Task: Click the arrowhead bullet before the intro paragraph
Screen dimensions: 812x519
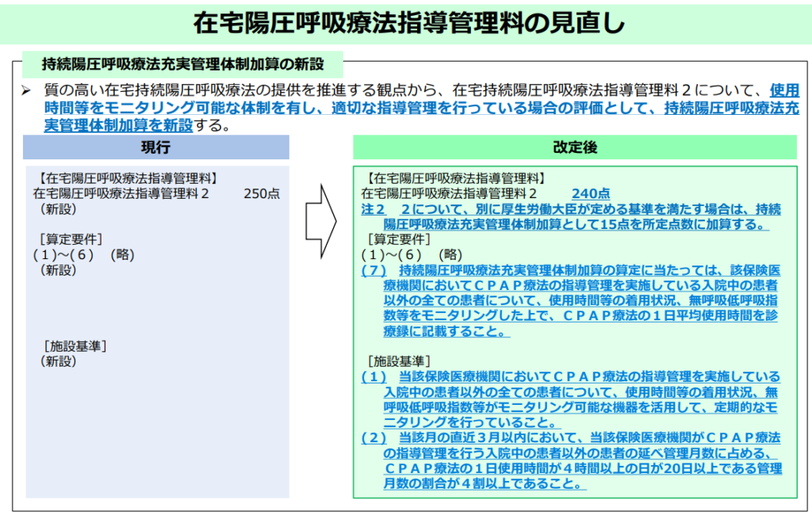Action: click(x=26, y=91)
